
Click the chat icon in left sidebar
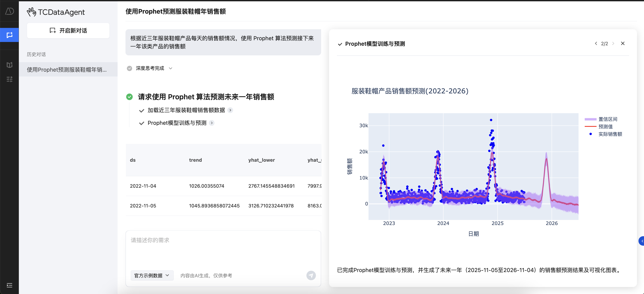click(9, 35)
